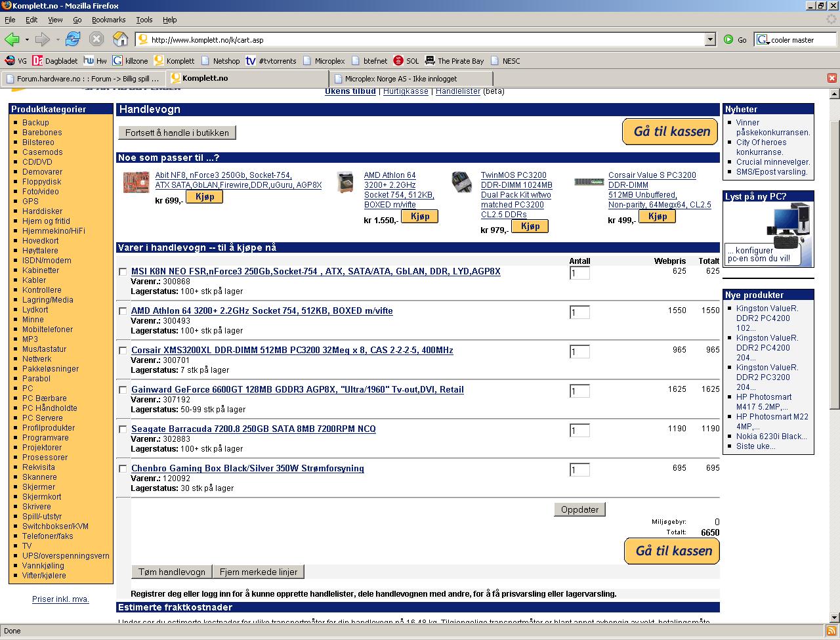The width and height of the screenshot is (840, 640).
Task: Tick the checkbox for Gainward GeForce 6600GT
Action: (123, 390)
